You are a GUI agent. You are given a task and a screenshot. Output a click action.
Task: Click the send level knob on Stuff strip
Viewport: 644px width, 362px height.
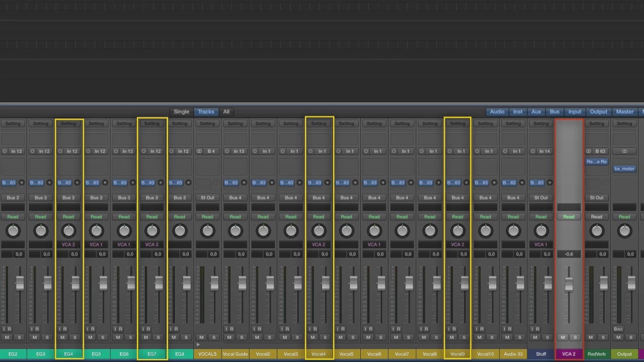(x=550, y=183)
